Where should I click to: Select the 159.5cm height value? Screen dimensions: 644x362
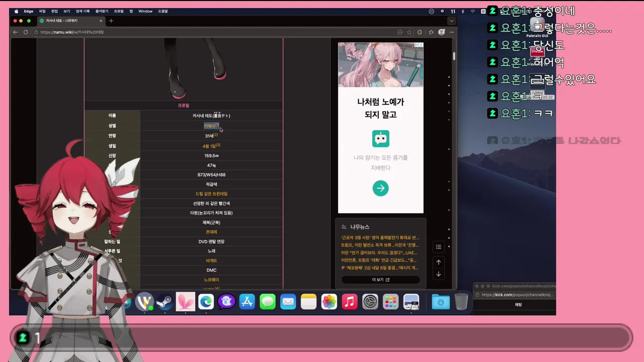(x=211, y=155)
